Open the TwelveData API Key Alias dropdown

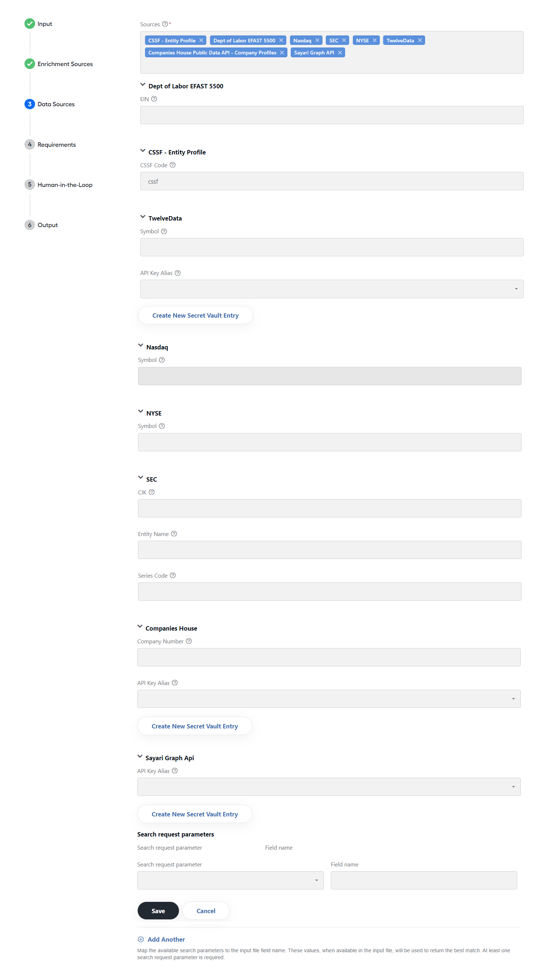click(x=331, y=289)
